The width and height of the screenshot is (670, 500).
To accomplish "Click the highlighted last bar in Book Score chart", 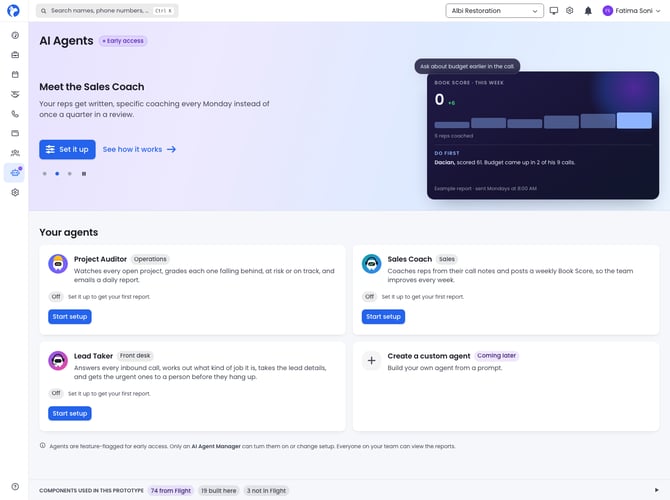I will pyautogui.click(x=634, y=121).
